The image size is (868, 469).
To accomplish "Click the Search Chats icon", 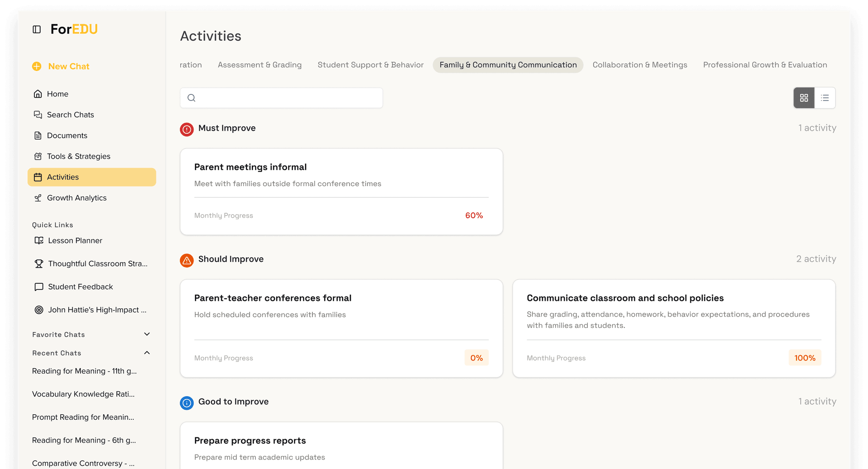I will [x=38, y=115].
